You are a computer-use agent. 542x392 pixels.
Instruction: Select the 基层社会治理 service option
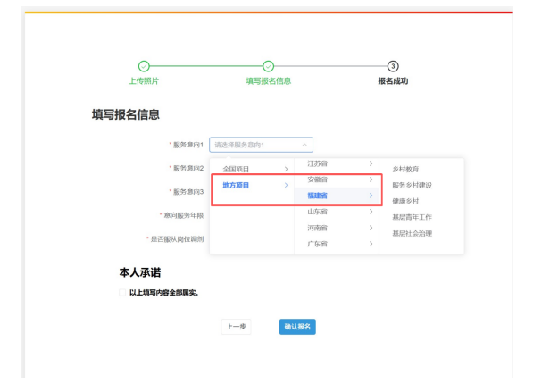coord(412,233)
